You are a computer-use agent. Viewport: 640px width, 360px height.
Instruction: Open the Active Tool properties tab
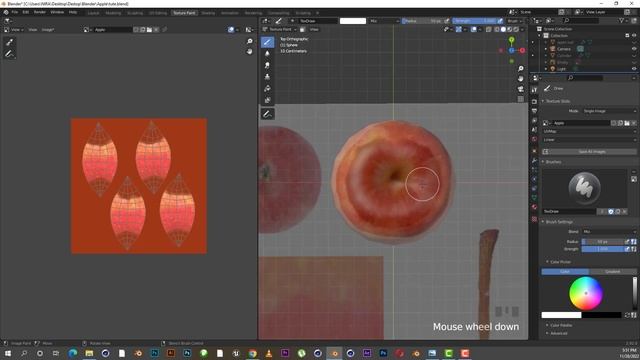(534, 90)
